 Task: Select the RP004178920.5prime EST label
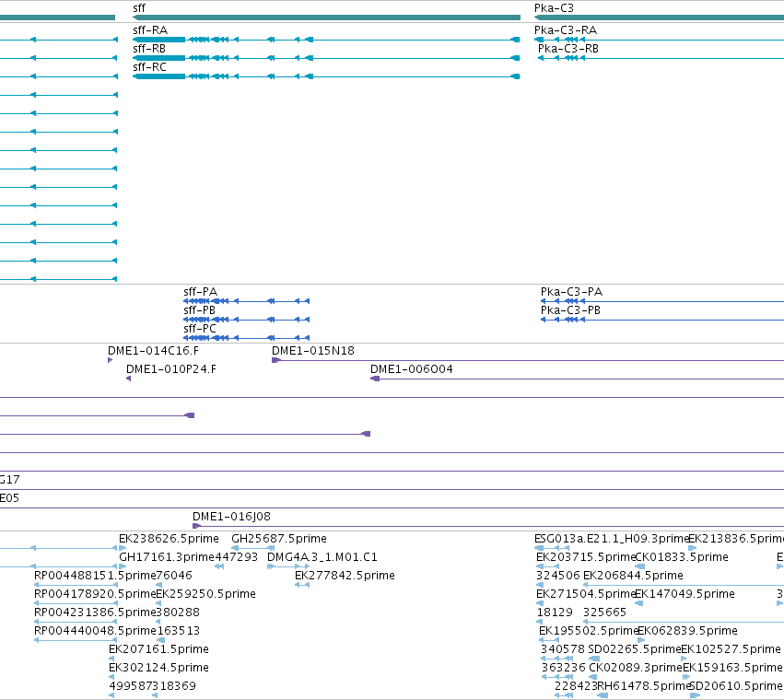pyautogui.click(x=95, y=594)
